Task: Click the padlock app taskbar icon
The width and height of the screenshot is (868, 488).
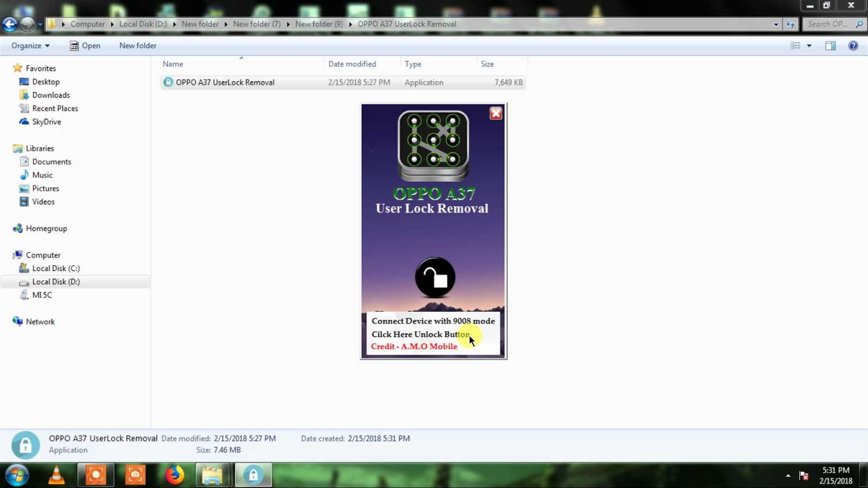Action: click(253, 476)
